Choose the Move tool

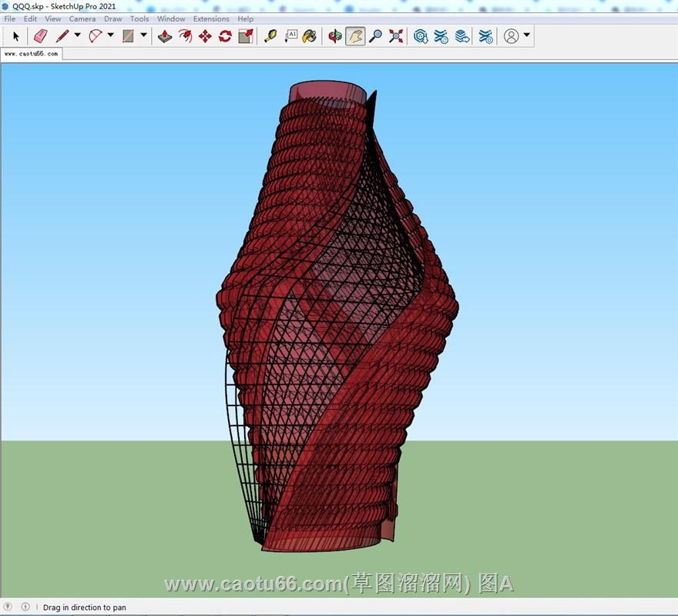coord(205,36)
